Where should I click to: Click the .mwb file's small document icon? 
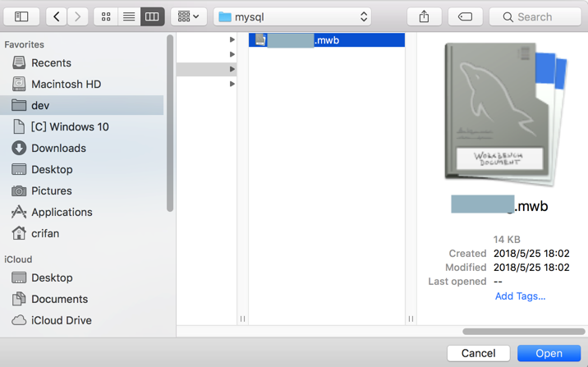[x=260, y=39]
